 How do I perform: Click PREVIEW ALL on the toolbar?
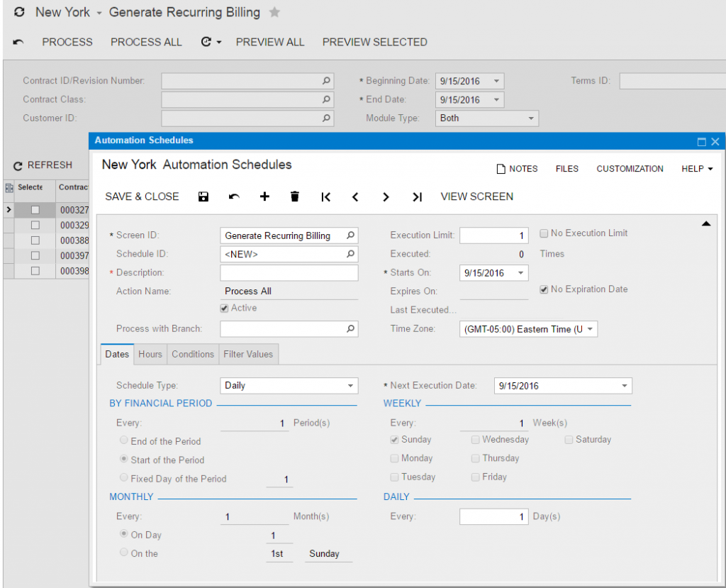[269, 42]
